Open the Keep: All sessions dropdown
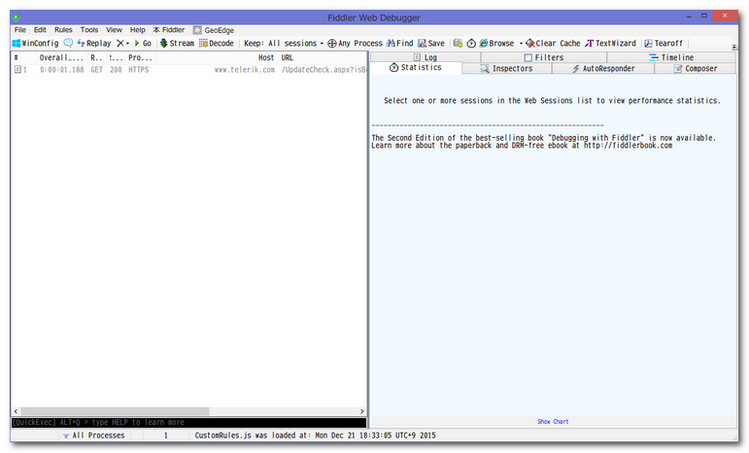 [283, 43]
